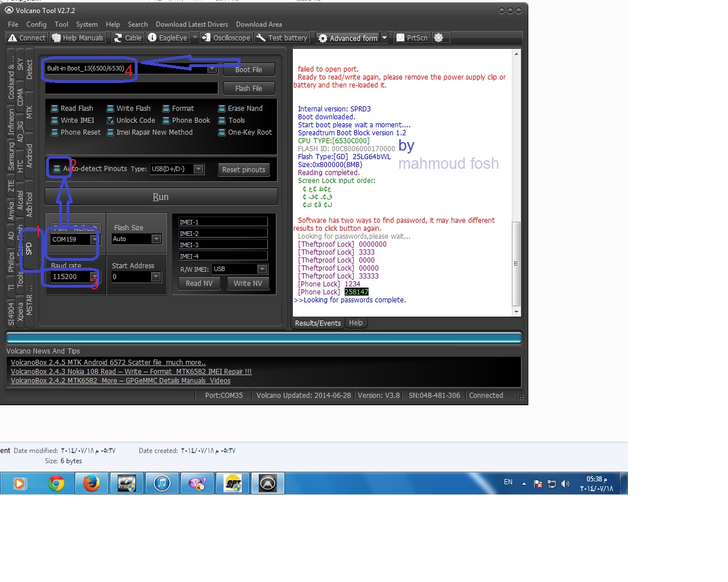Open the Built-in Boot selection dropdown
The height and width of the screenshot is (582, 728).
point(212,69)
